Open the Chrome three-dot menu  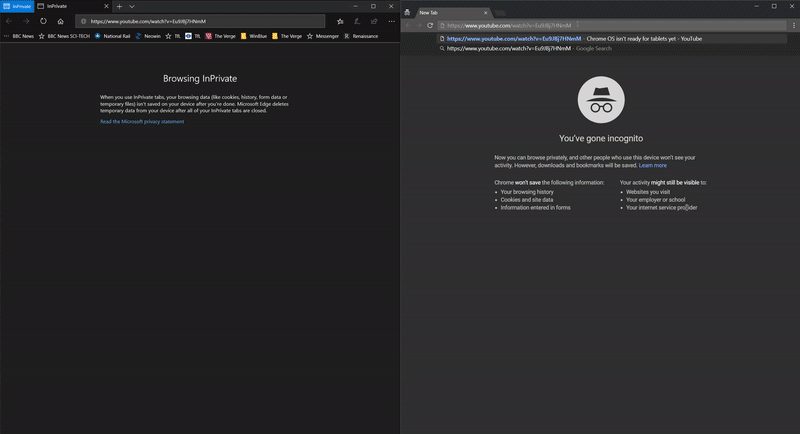(794, 25)
